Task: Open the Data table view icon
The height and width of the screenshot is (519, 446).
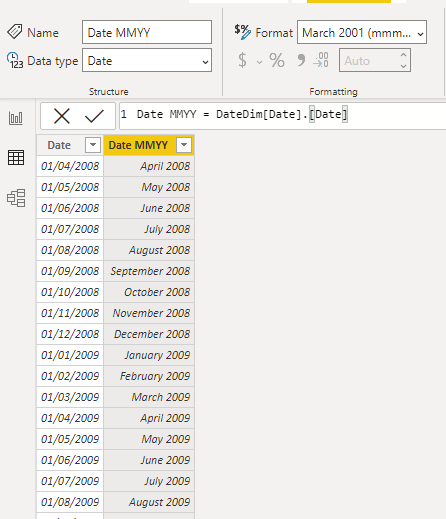Action: [x=16, y=157]
